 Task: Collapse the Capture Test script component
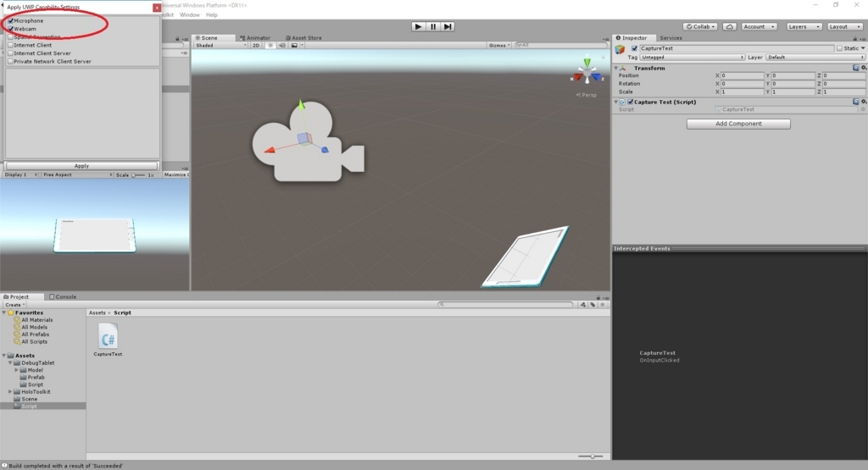pos(616,102)
